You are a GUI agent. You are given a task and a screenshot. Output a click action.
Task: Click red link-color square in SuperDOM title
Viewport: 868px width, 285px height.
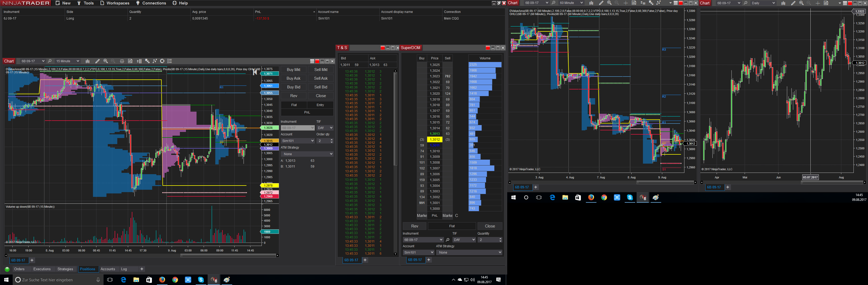tap(488, 48)
